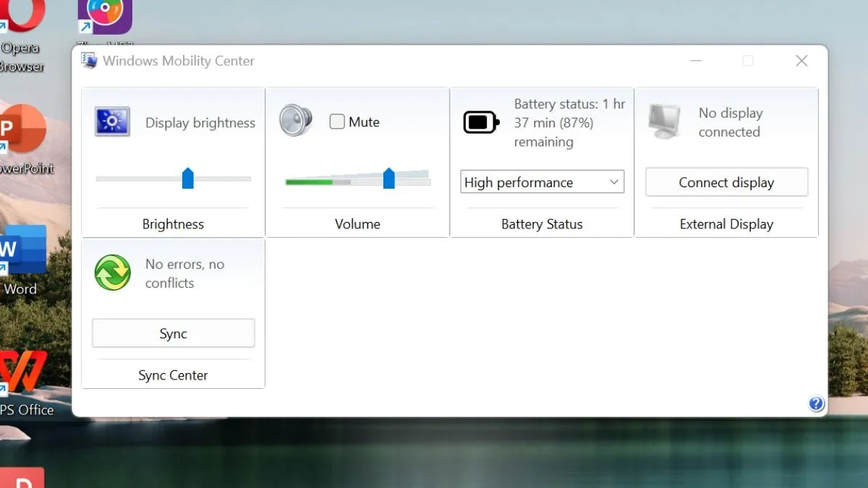Viewport: 868px width, 488px height.
Task: Click the monitor icon in External Display tile
Action: pos(663,121)
